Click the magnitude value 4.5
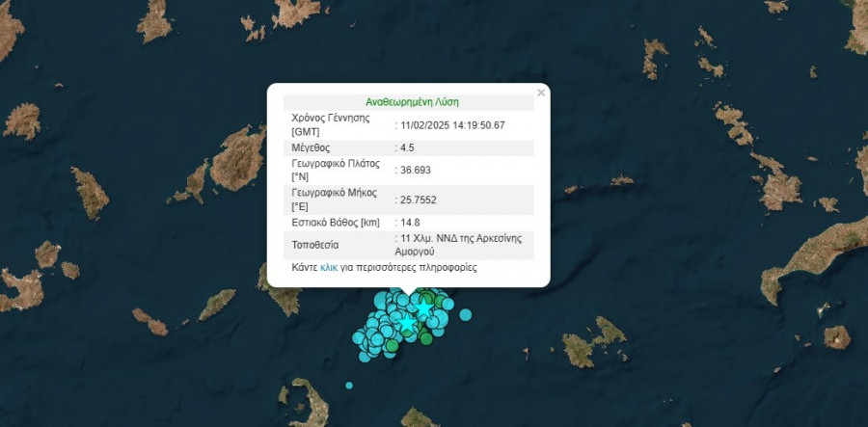Viewport: 868px width, 427px height. click(409, 148)
